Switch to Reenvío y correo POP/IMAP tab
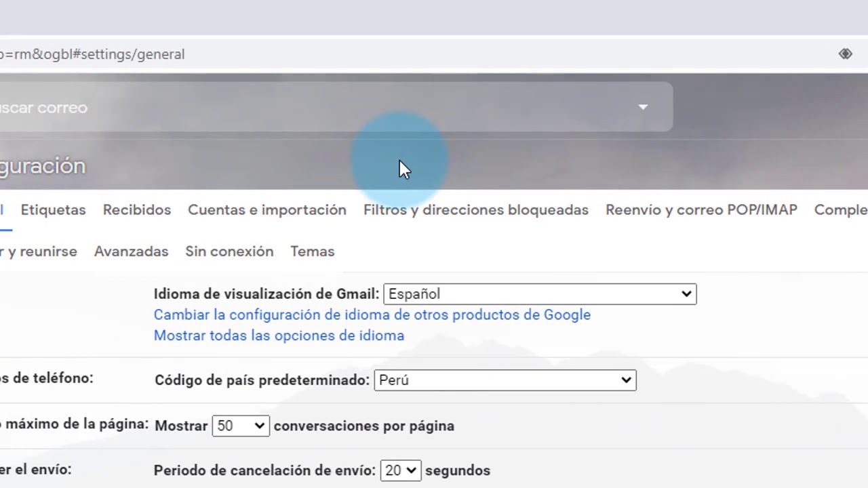 point(701,210)
